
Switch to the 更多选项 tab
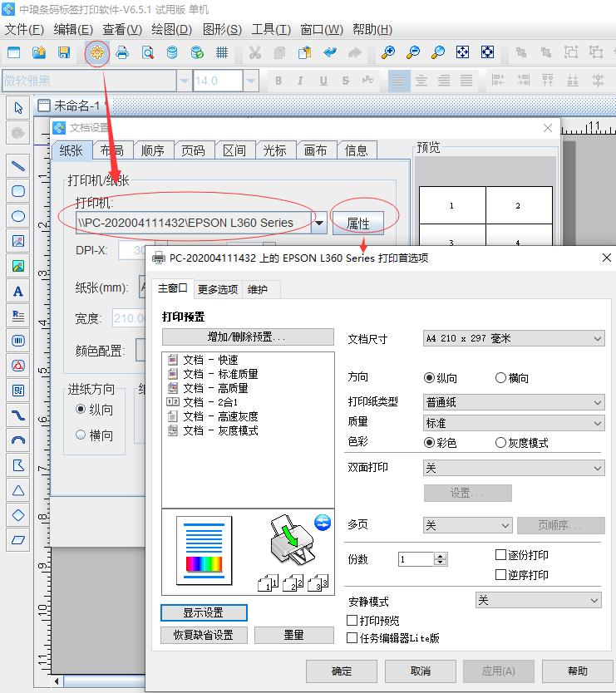tap(218, 289)
